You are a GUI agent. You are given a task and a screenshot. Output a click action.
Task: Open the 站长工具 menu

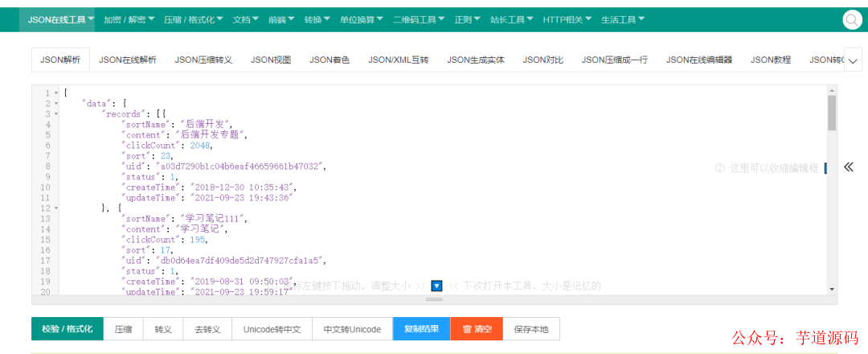511,20
